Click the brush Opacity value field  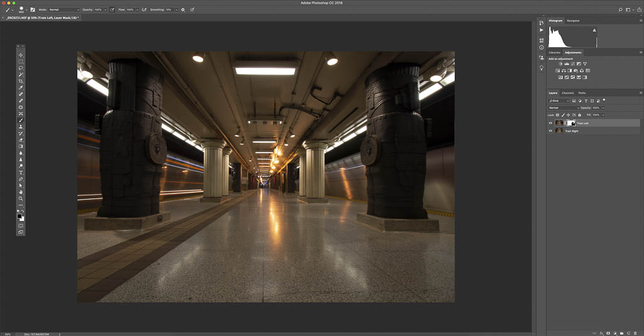click(x=99, y=10)
